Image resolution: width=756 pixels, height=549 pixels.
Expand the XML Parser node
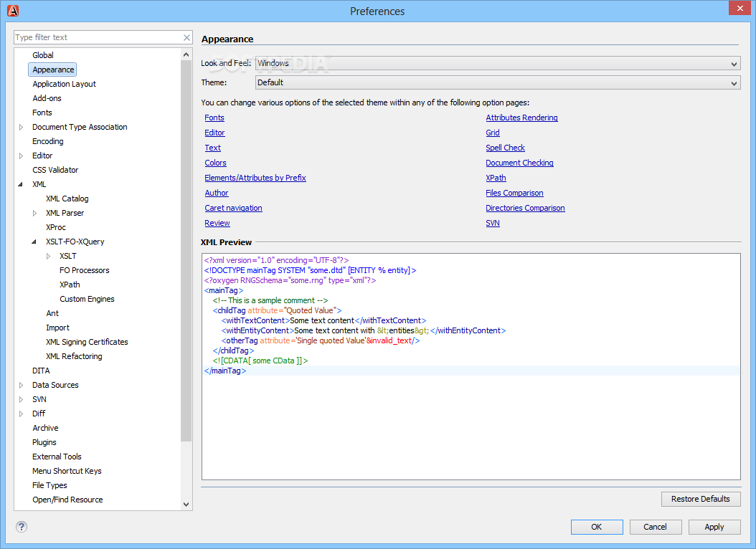pyautogui.click(x=34, y=213)
